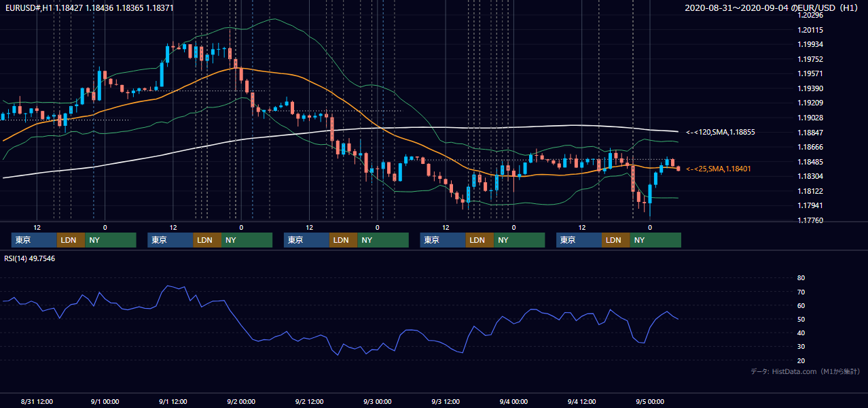The width and height of the screenshot is (868, 408).
Task: Click the 1.20296 price axis value
Action: point(810,15)
